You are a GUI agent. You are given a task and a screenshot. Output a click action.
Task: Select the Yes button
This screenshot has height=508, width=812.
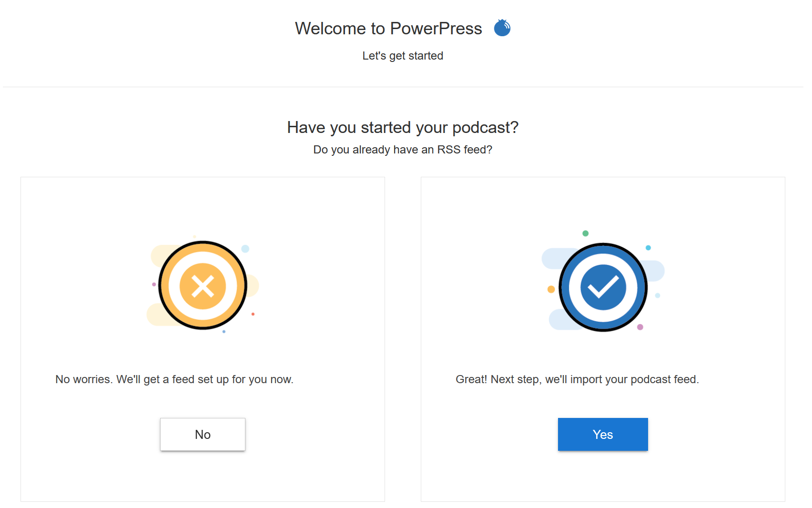tap(603, 434)
